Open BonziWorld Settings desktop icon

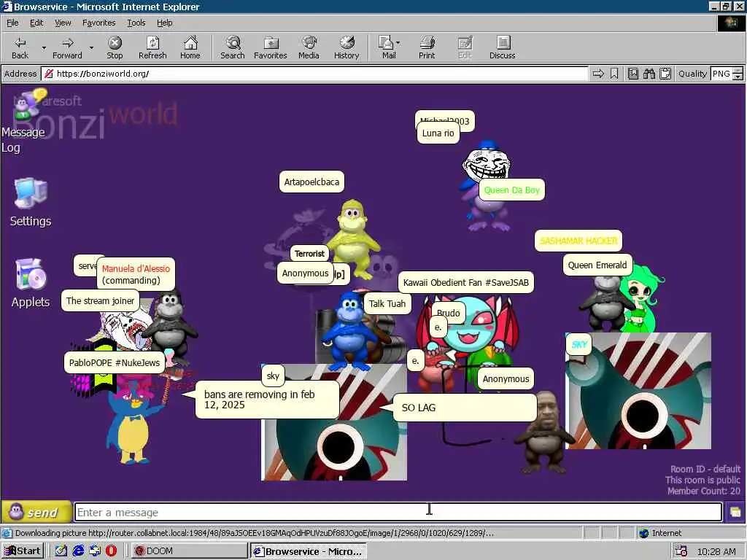tap(31, 203)
